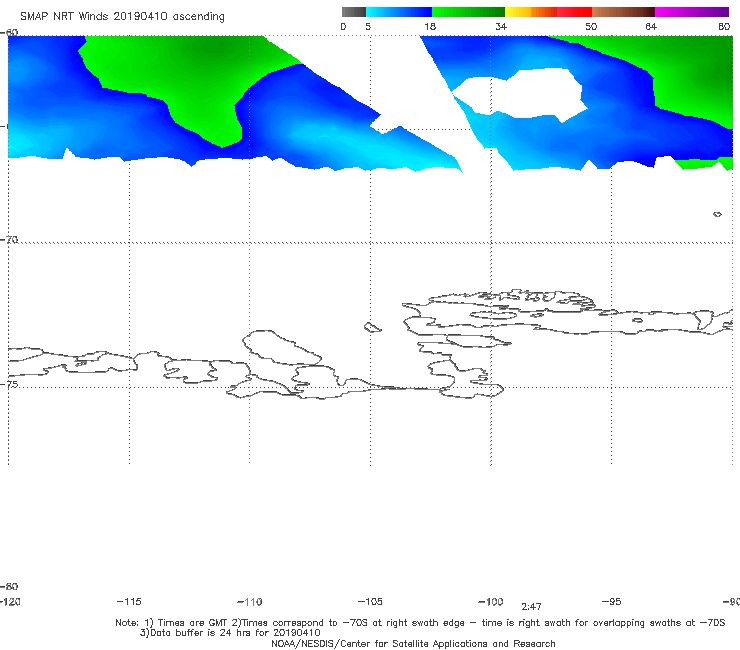Click the longitude label '-105'
This screenshot has height=650, width=740.
(x=370, y=602)
